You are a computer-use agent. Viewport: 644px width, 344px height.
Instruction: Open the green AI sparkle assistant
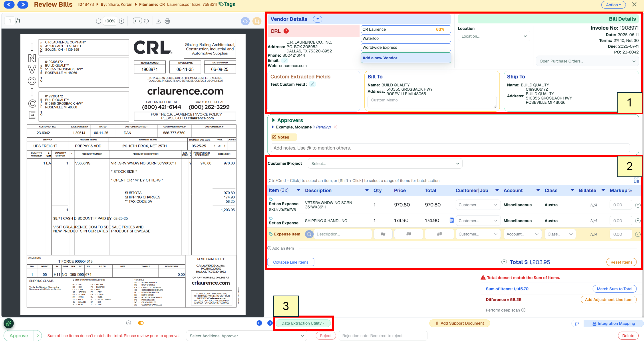click(9, 323)
